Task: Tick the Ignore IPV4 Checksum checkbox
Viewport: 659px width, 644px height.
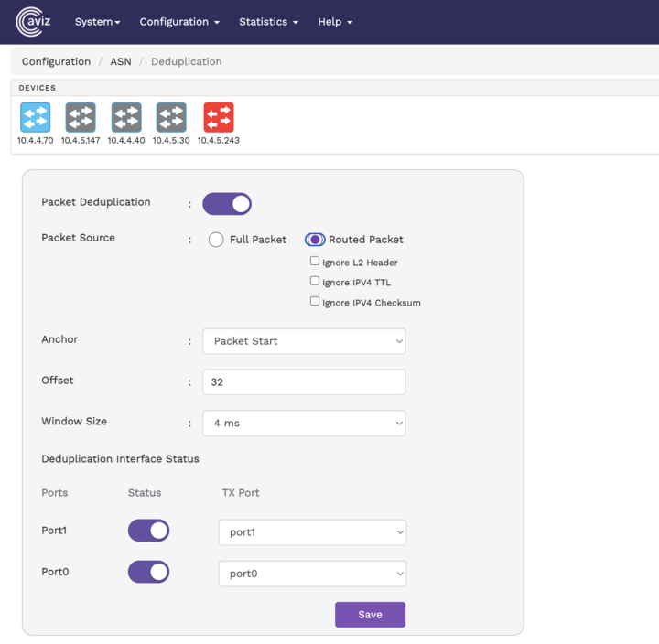Action: (x=315, y=302)
